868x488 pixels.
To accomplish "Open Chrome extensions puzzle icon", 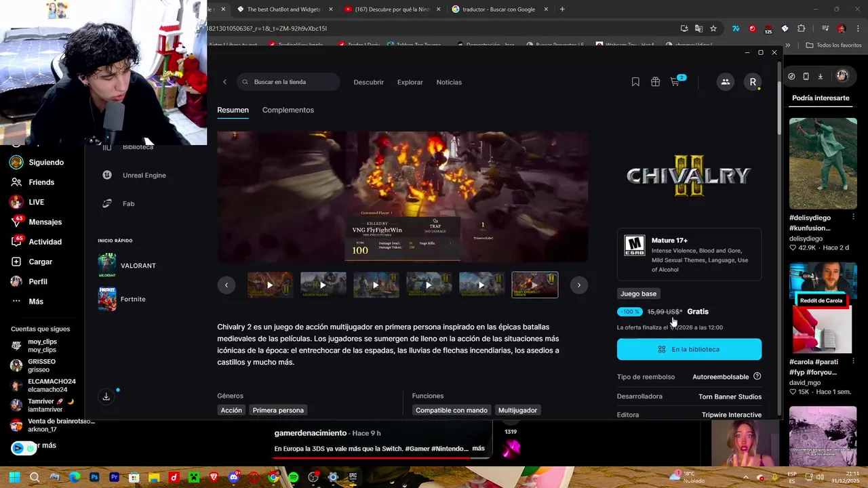I will coord(801,28).
